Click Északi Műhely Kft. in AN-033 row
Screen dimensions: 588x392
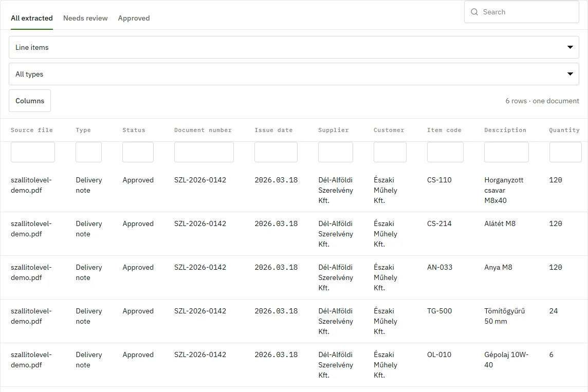385,277
